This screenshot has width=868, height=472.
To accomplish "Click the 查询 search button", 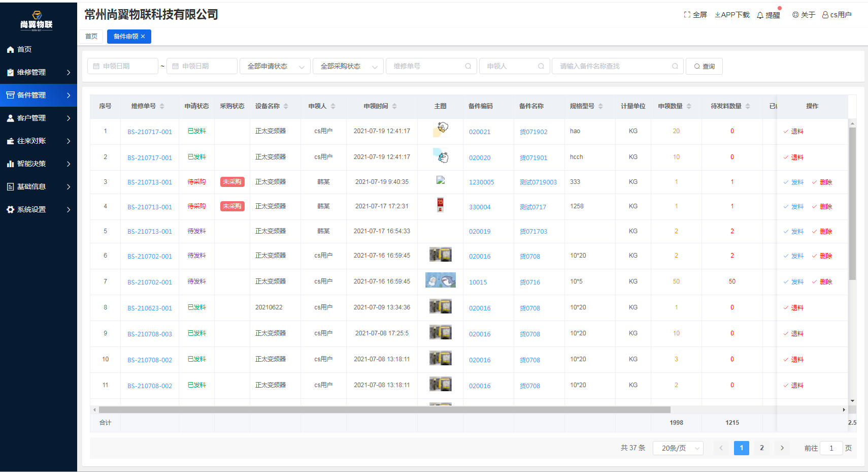I will coord(704,67).
